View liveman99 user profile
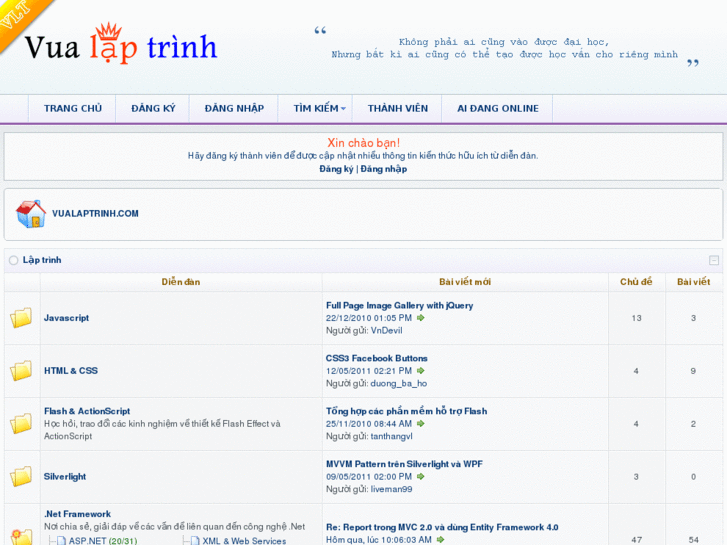 tap(391, 489)
